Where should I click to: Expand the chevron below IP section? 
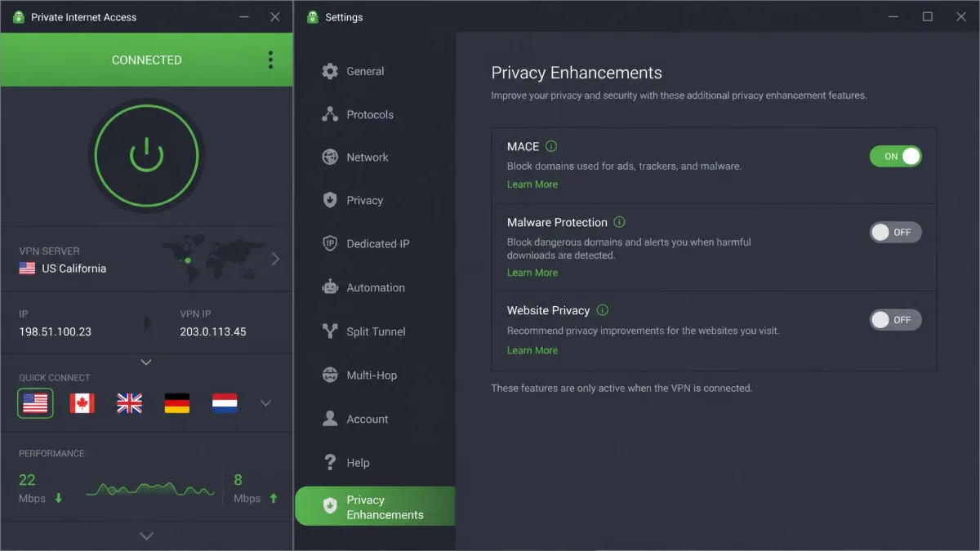[x=146, y=362]
